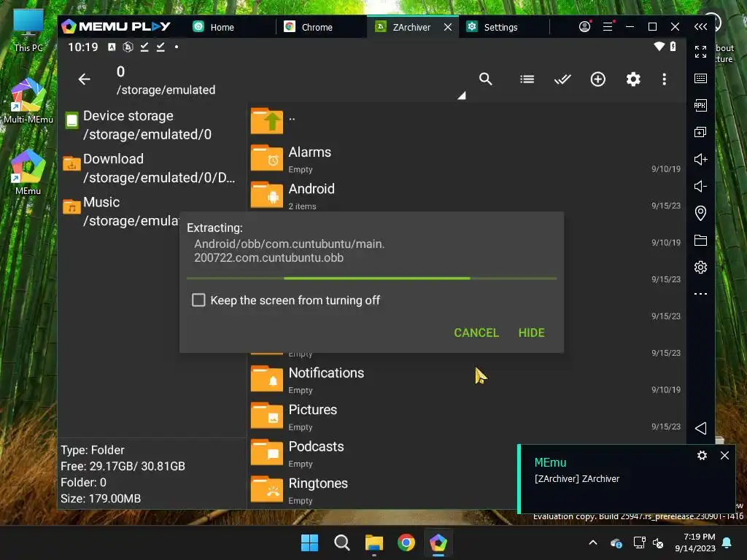
Task: Select This PC desktop icon
Action: pyautogui.click(x=28, y=31)
